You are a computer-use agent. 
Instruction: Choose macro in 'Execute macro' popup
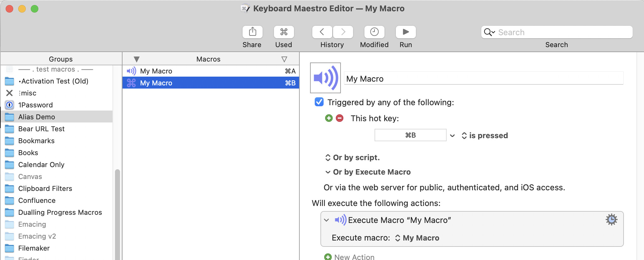417,238
